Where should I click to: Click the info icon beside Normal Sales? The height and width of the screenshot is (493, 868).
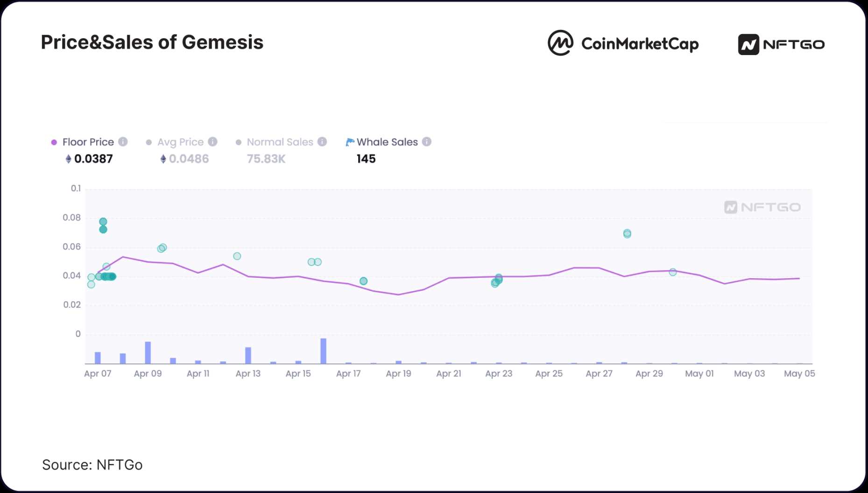[x=322, y=141]
